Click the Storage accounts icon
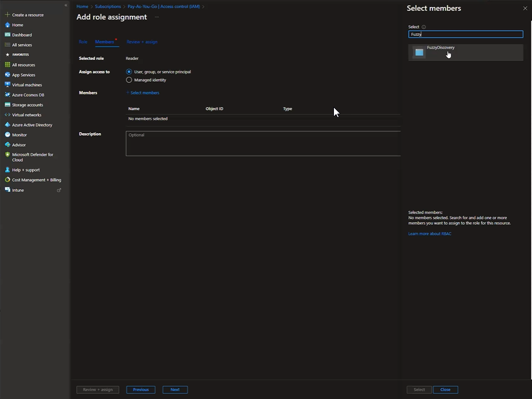 coord(7,105)
